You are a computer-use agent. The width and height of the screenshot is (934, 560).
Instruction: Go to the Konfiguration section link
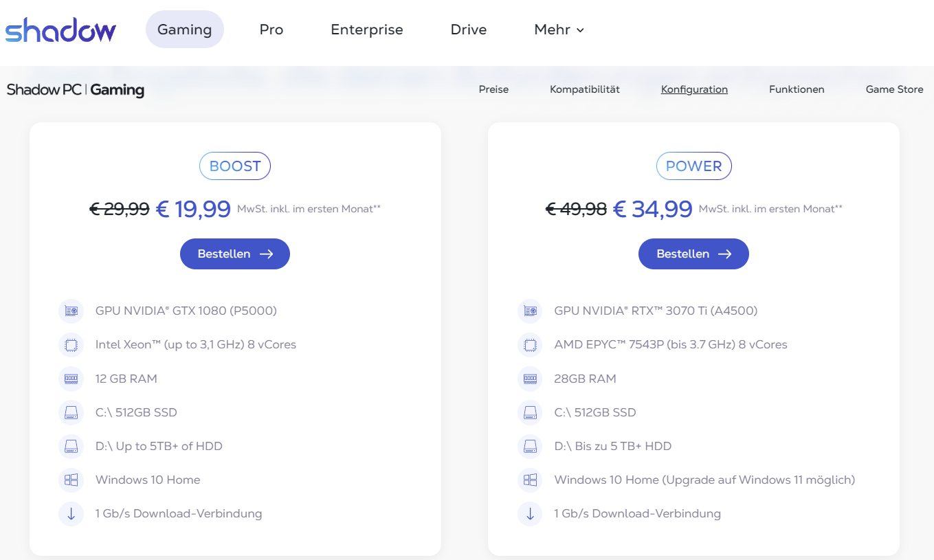point(694,89)
